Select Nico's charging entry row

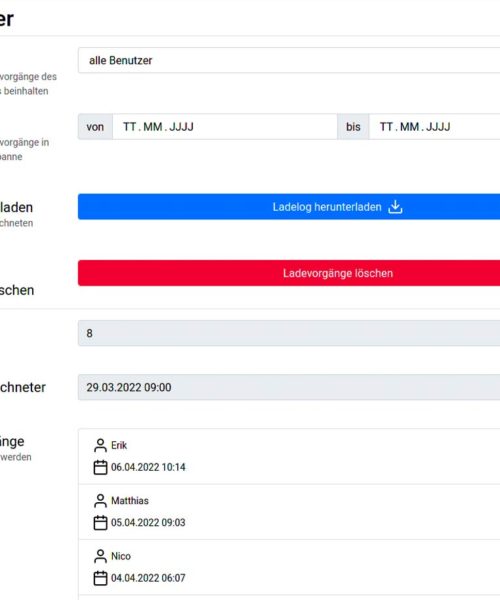[289, 567]
